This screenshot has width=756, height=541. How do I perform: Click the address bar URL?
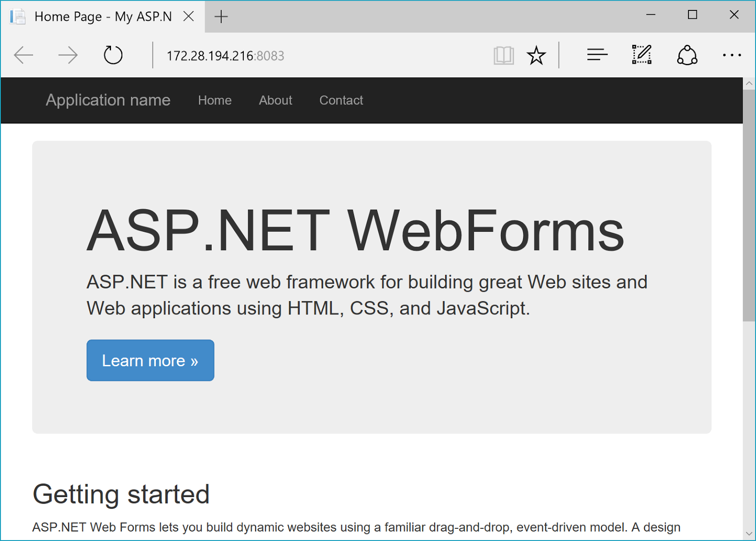point(225,56)
